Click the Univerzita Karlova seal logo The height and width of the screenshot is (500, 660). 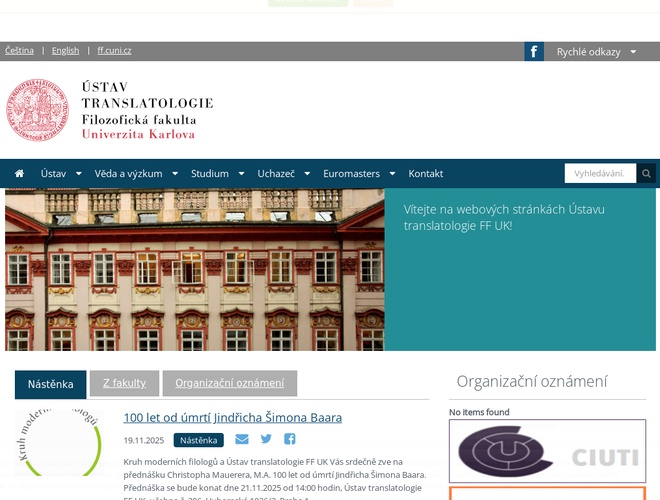(x=39, y=110)
